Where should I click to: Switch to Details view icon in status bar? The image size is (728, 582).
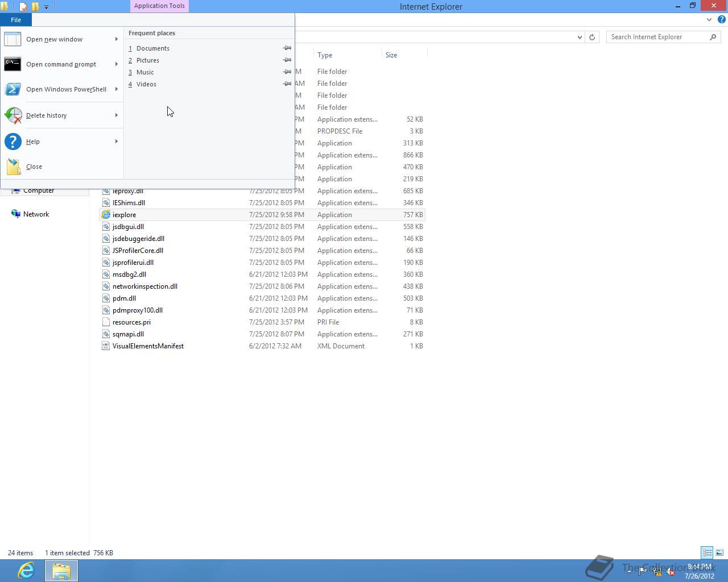pos(707,552)
